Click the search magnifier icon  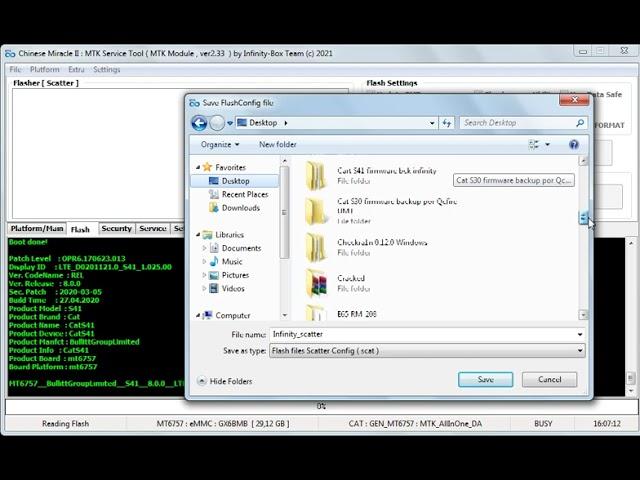(x=580, y=123)
